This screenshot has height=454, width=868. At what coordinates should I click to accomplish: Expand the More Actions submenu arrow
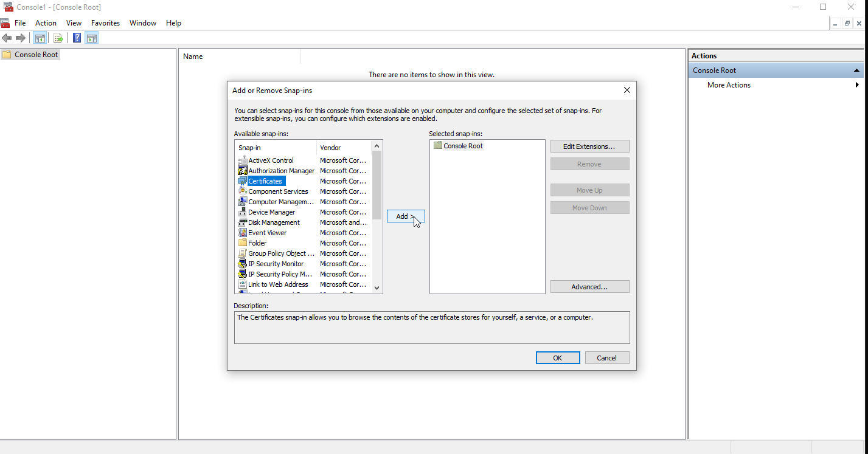(x=857, y=85)
